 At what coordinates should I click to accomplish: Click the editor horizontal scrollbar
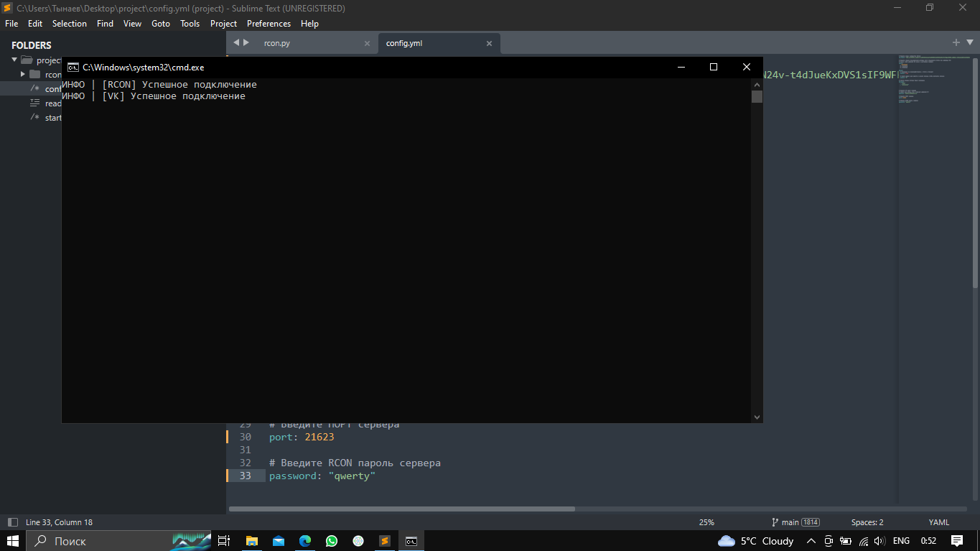(402, 509)
